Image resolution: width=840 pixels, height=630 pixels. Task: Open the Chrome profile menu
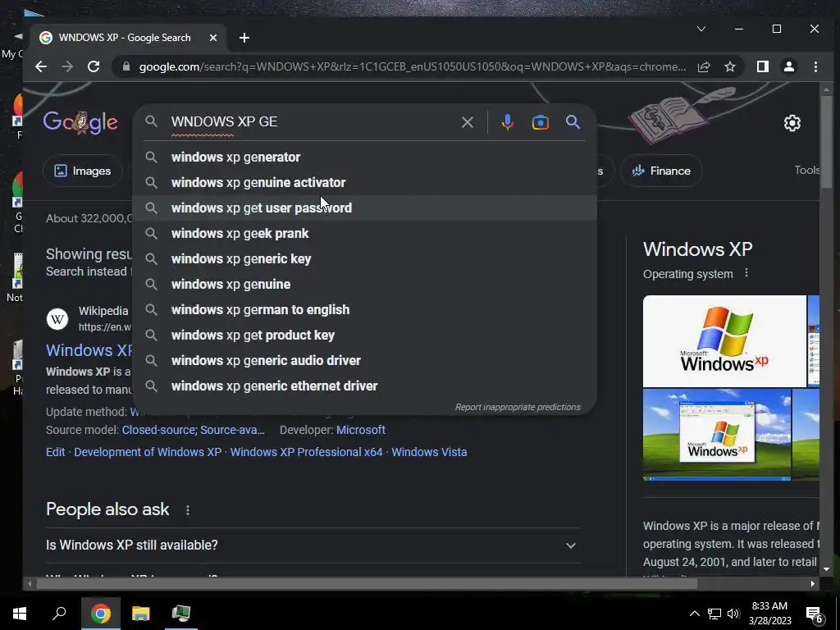click(789, 66)
